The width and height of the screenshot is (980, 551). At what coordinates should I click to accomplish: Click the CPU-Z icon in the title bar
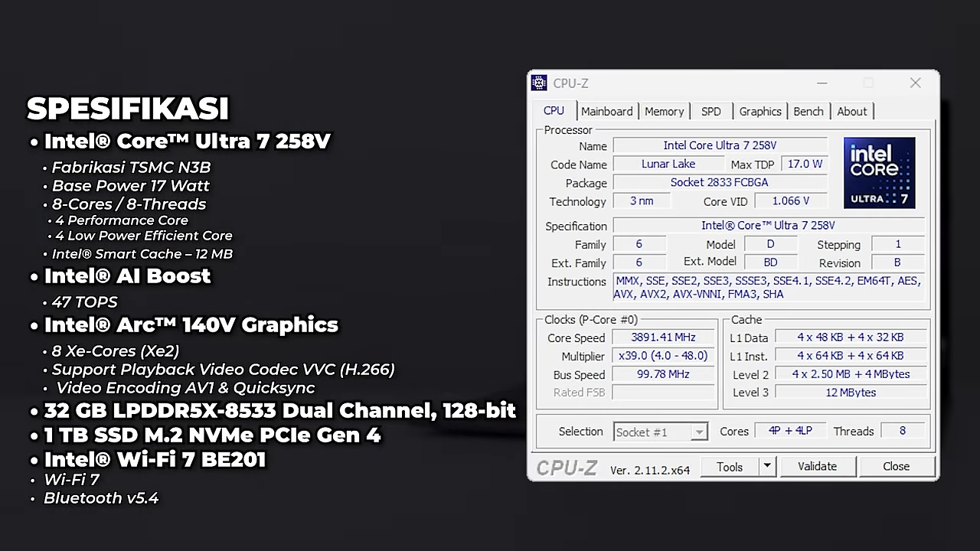[x=539, y=83]
